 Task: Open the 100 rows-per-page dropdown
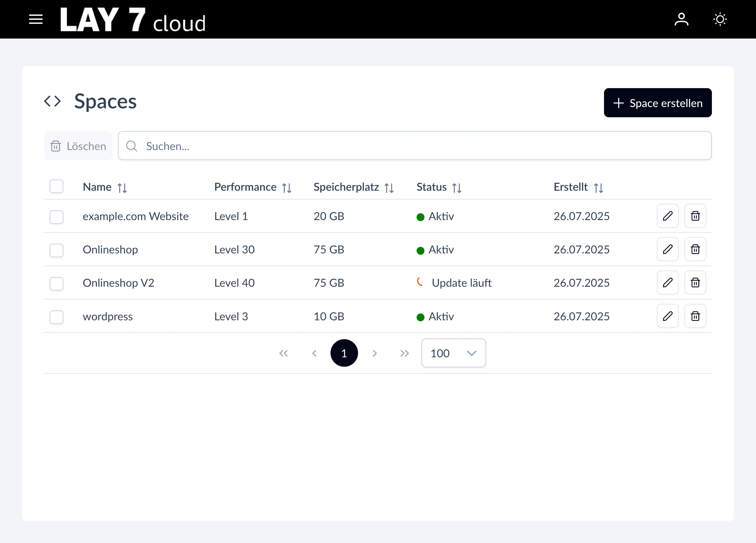tap(453, 353)
